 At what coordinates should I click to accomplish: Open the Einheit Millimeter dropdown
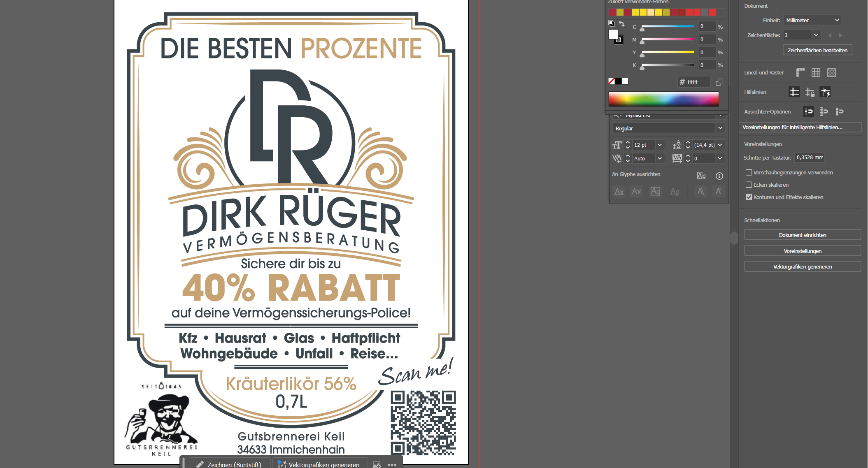812,20
